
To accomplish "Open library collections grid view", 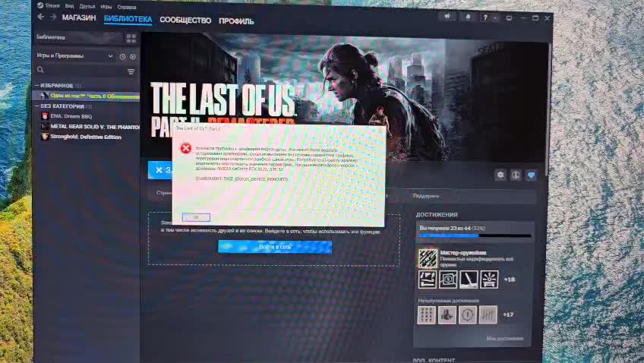I will [x=131, y=38].
